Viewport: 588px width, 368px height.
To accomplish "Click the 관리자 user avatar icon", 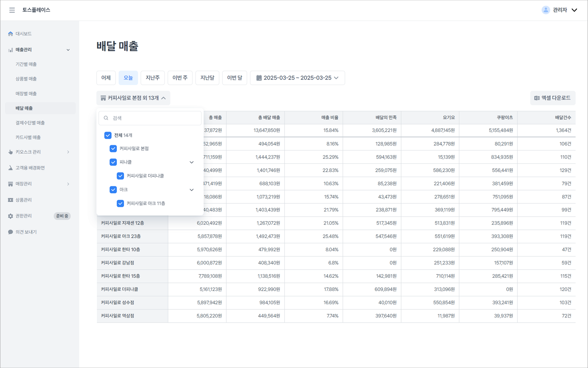I will [546, 10].
